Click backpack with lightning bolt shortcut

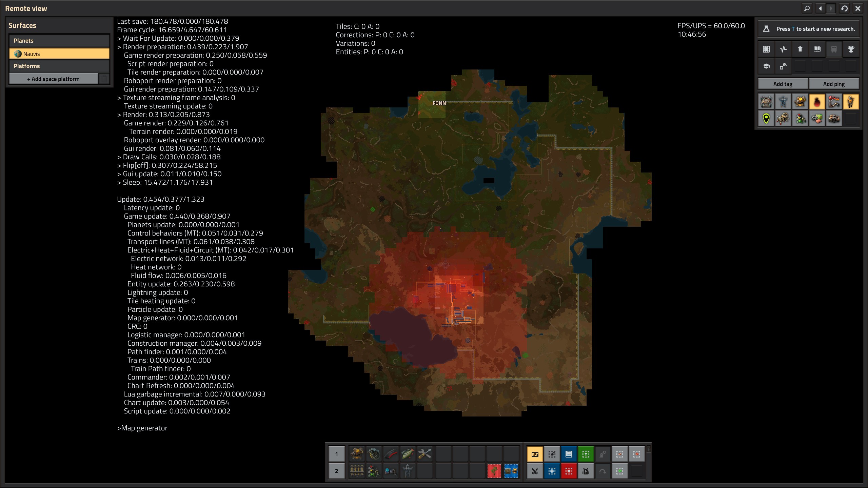point(586,471)
